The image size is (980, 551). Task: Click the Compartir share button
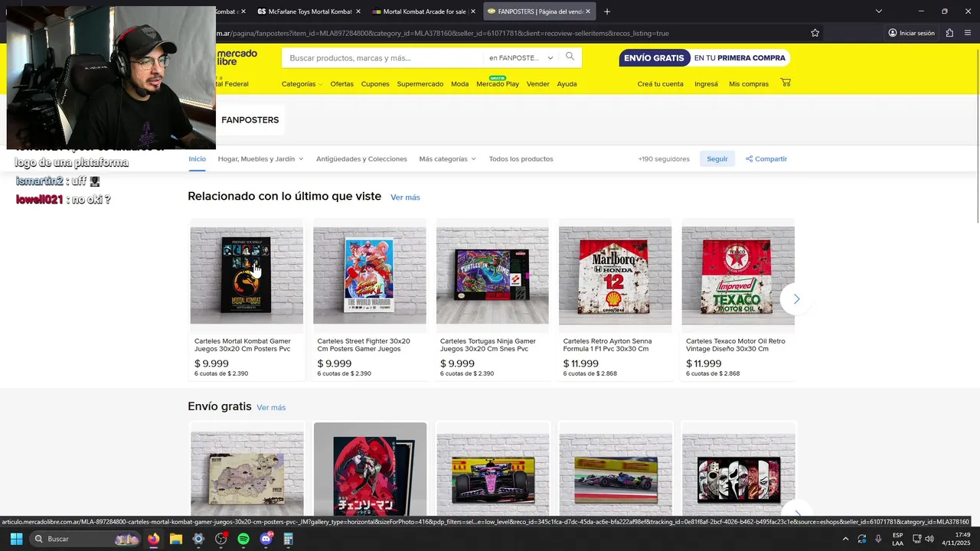(766, 158)
